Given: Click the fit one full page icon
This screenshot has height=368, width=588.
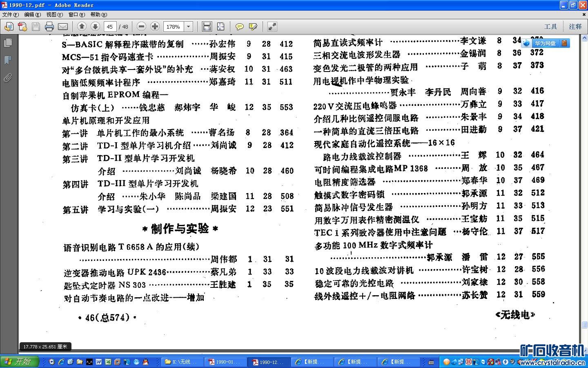Looking at the screenshot, I should click(221, 27).
